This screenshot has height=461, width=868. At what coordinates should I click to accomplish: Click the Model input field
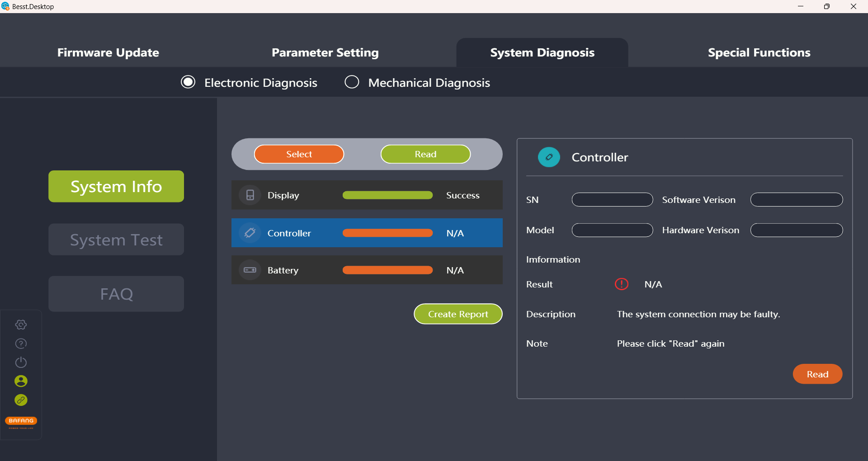click(612, 230)
